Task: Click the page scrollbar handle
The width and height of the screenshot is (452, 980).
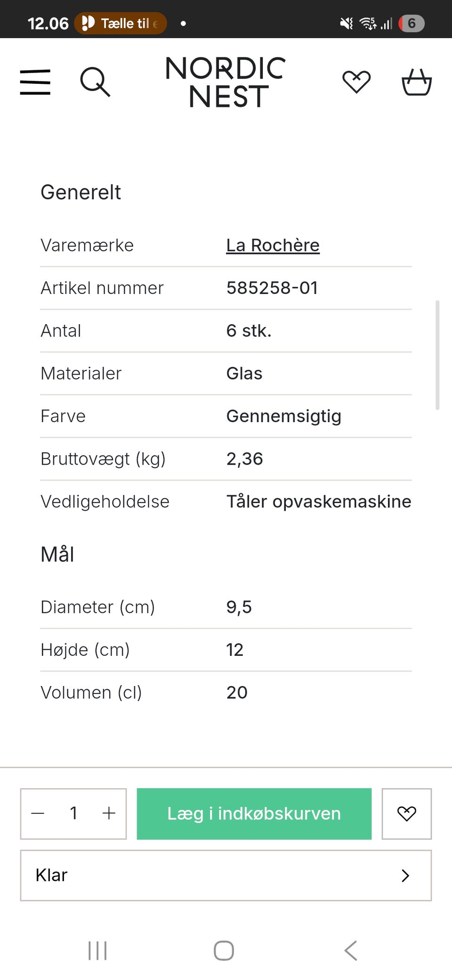Action: click(437, 355)
